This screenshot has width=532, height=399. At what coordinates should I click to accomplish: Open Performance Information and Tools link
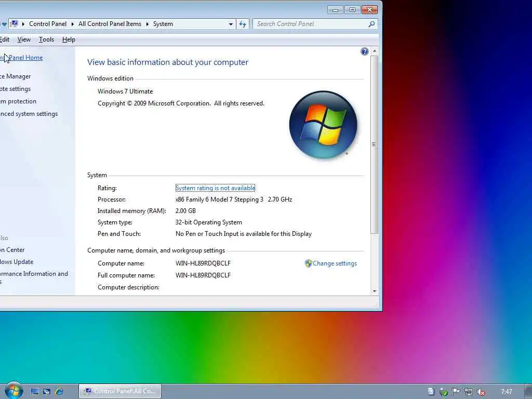coord(34,277)
